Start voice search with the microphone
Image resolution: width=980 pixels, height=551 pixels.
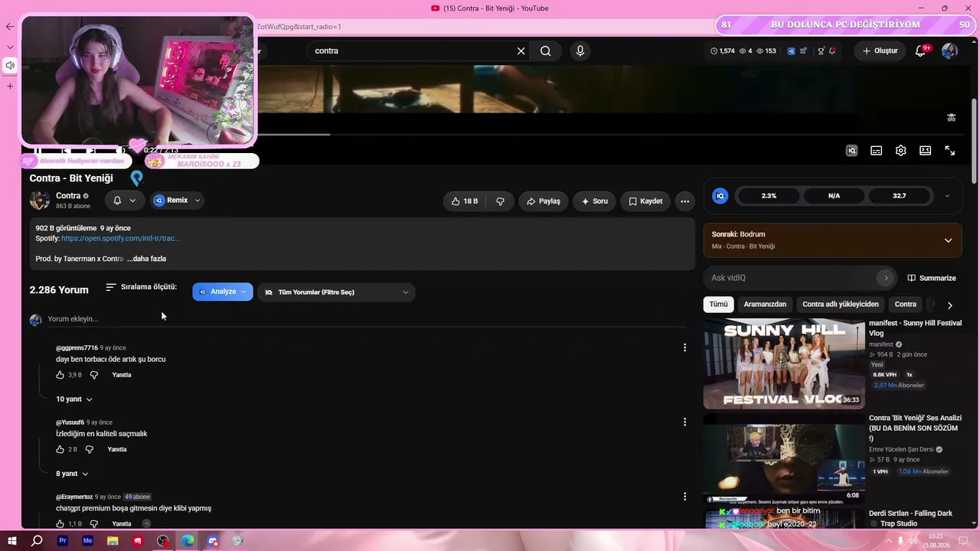coord(580,51)
